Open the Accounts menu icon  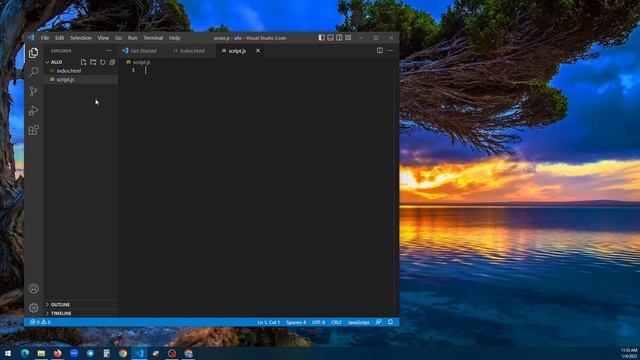tap(33, 288)
